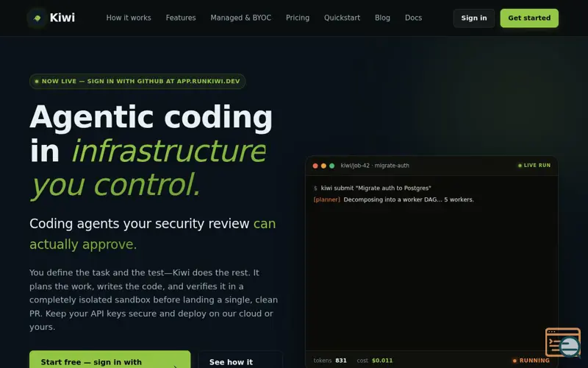Click the Agentic coding headline

(151, 117)
